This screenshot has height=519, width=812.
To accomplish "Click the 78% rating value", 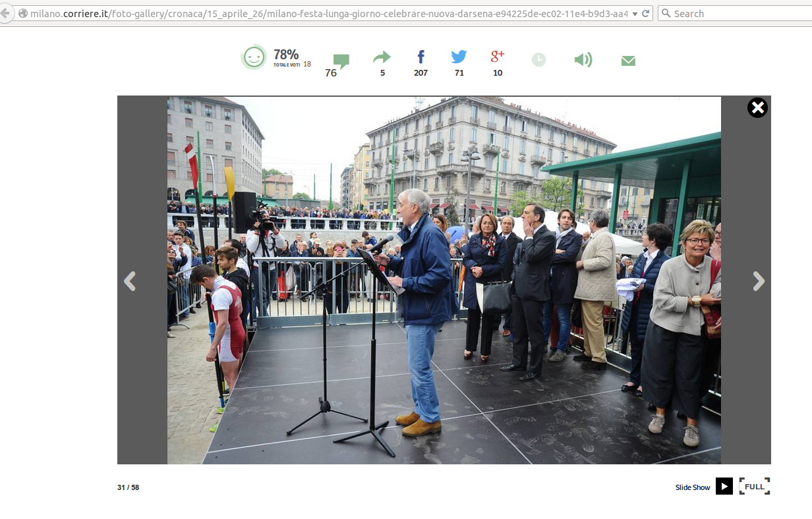I will click(286, 55).
